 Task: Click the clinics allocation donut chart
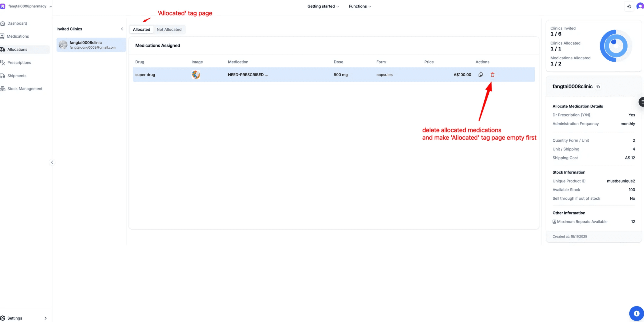click(x=614, y=46)
